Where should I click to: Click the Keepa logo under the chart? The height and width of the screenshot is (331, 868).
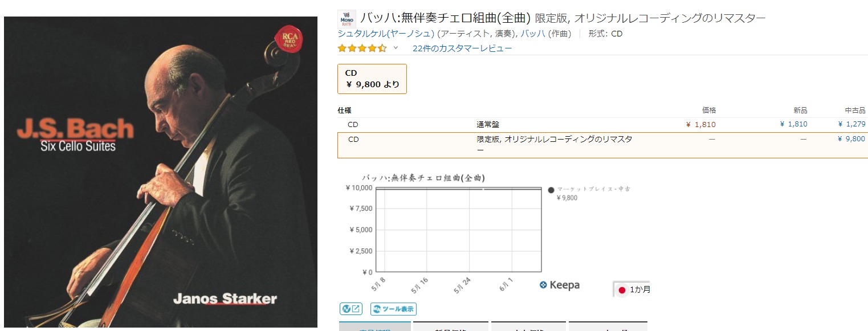coord(559,285)
